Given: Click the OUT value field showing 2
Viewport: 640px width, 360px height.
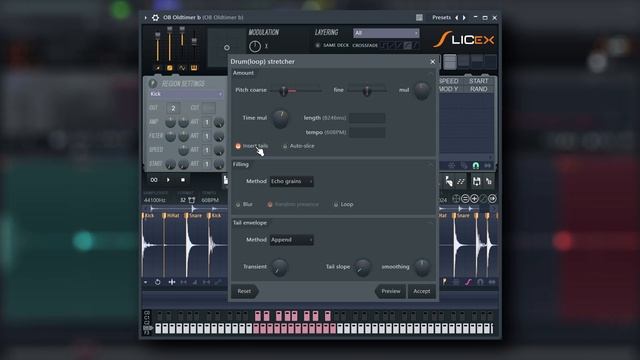Looking at the screenshot, I should (x=173, y=108).
